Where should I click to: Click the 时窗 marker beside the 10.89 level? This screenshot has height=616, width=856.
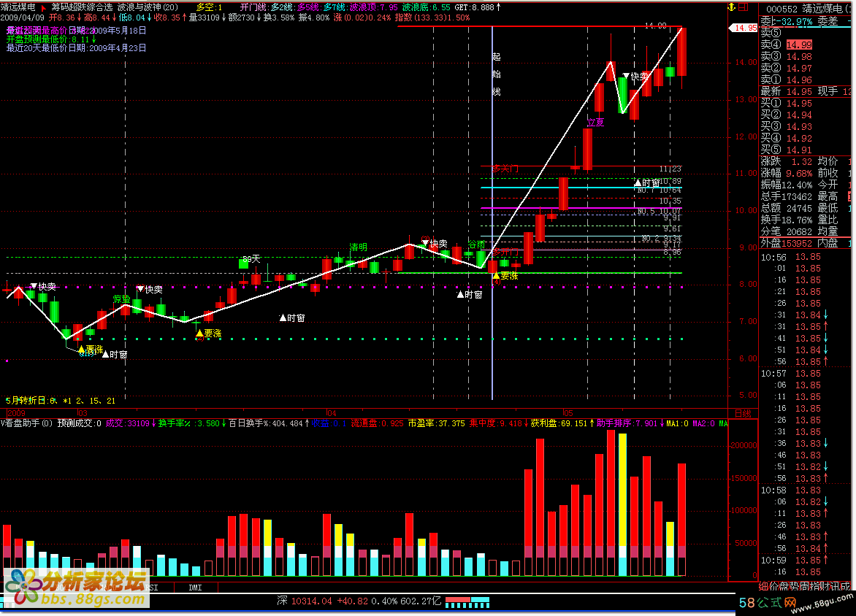pos(646,182)
